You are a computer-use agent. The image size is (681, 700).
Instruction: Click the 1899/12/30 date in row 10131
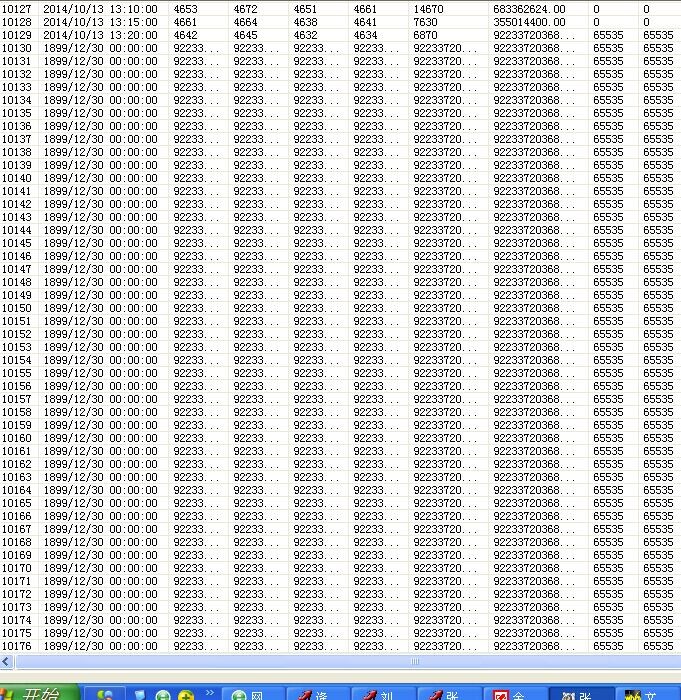[x=100, y=61]
